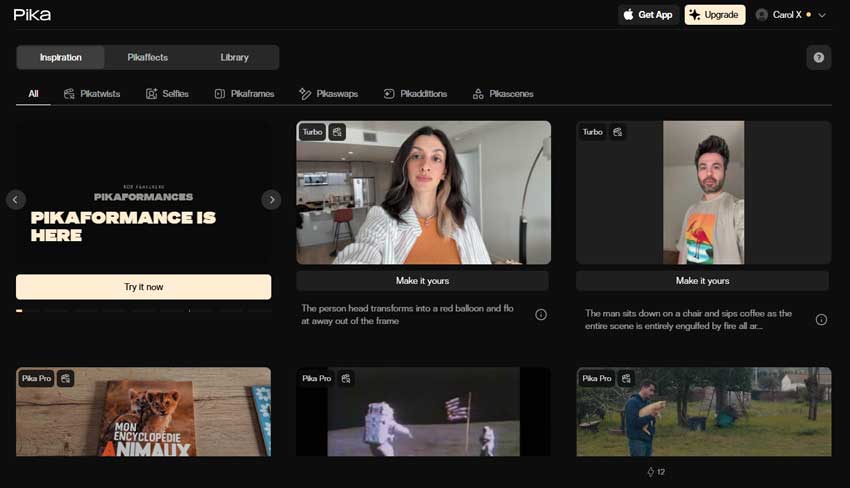Viewport: 850px width, 488px height.
Task: Go to previous banner slide
Action: point(16,200)
